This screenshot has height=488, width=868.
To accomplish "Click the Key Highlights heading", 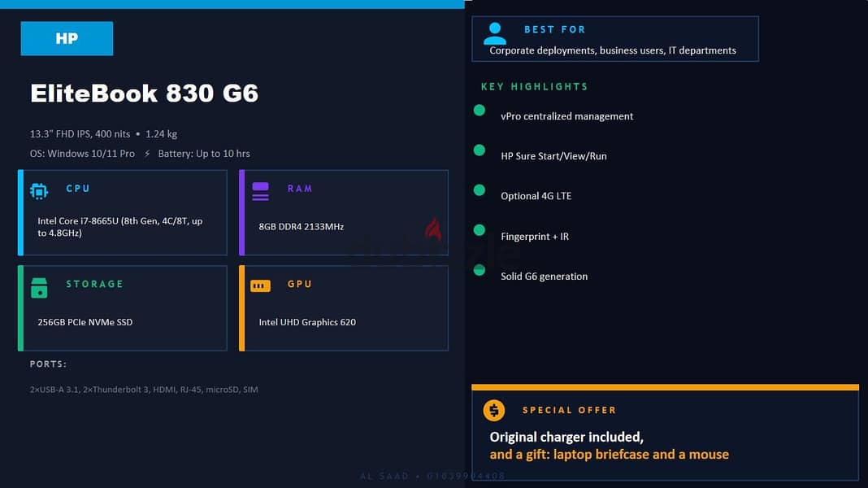I will (534, 86).
